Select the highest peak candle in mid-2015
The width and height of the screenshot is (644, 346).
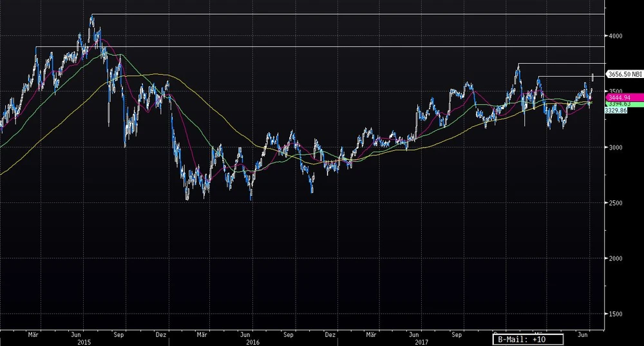[92, 17]
